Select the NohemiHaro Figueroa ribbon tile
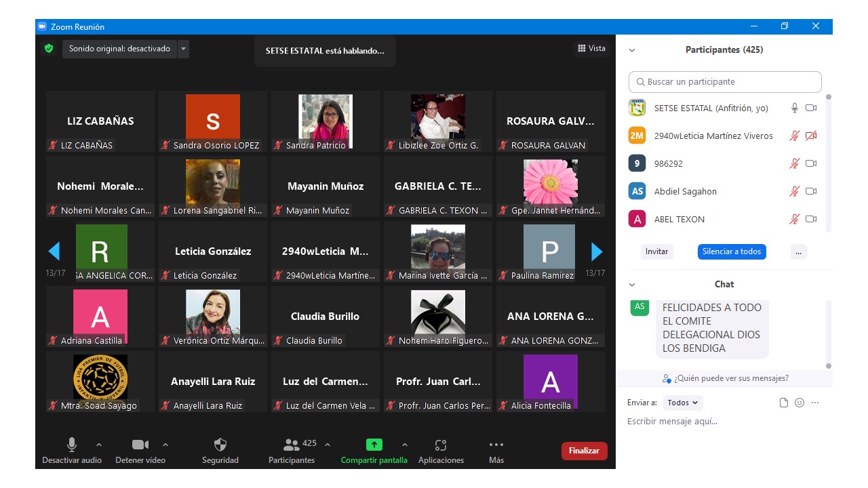868x488 pixels. coord(438,317)
